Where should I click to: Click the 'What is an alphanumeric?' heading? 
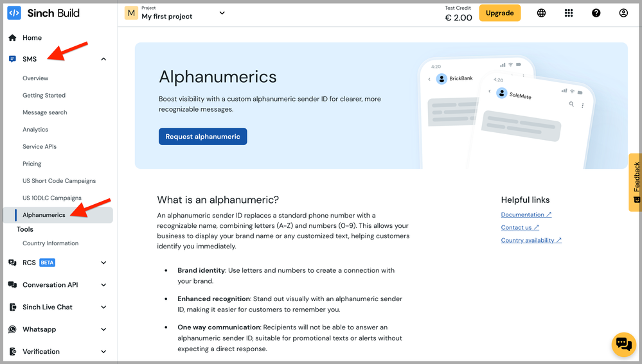tap(218, 200)
